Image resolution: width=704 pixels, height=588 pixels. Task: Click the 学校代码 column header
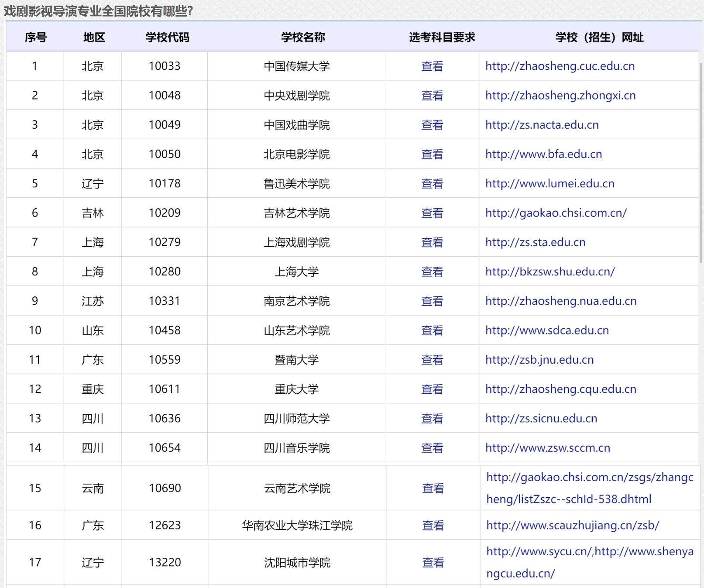pos(167,37)
